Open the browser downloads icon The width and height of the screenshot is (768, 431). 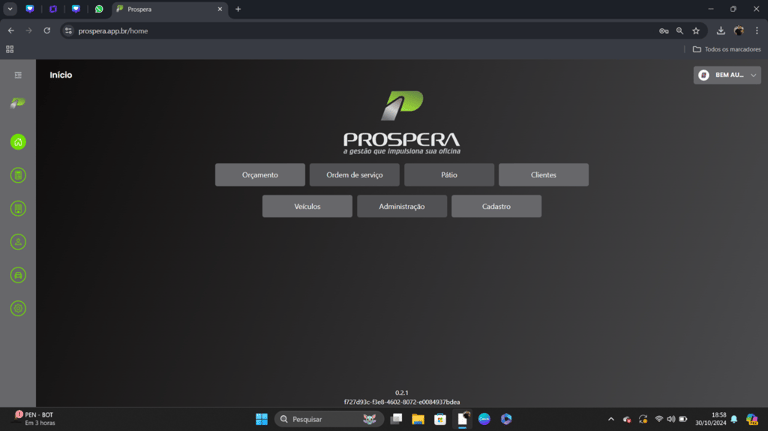point(720,31)
